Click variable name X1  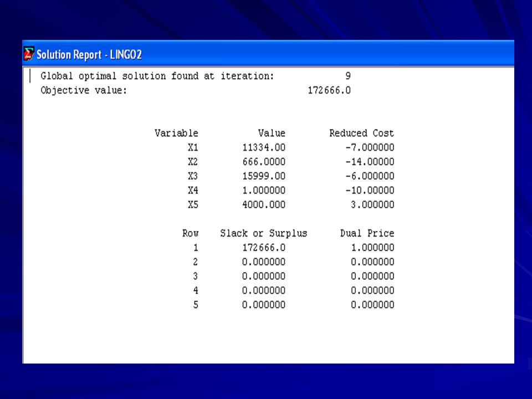(x=193, y=147)
